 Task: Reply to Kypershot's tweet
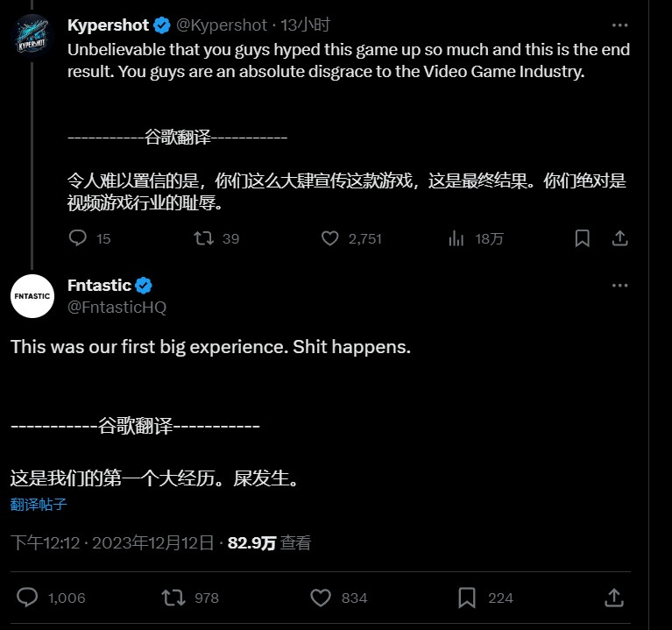pyautogui.click(x=78, y=237)
